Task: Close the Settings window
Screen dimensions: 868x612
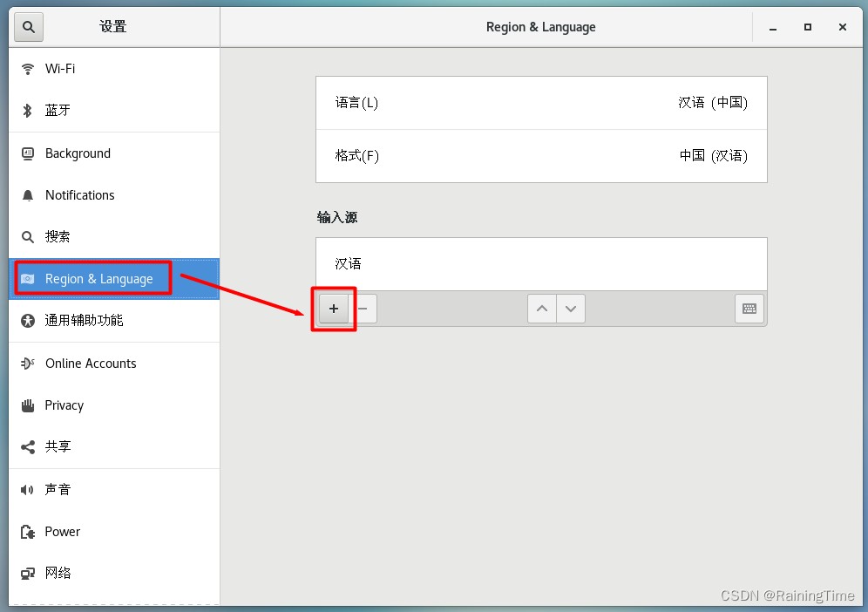Action: 843,27
